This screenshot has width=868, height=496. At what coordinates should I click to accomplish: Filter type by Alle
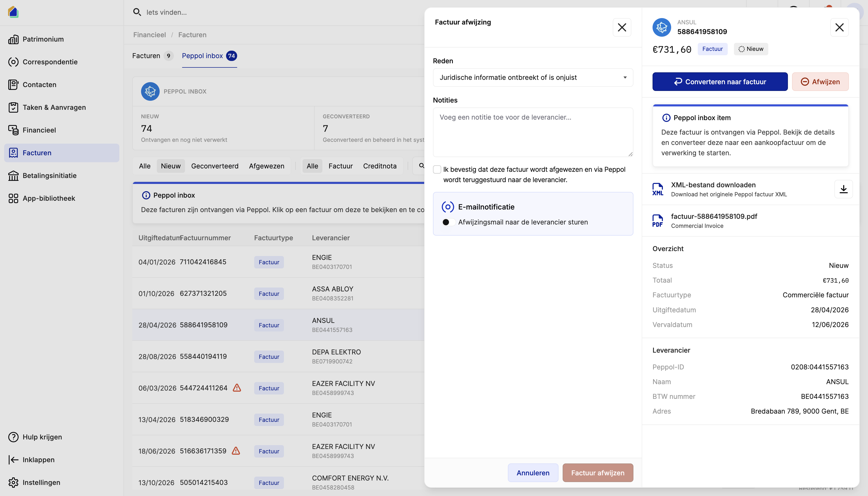[x=312, y=166]
